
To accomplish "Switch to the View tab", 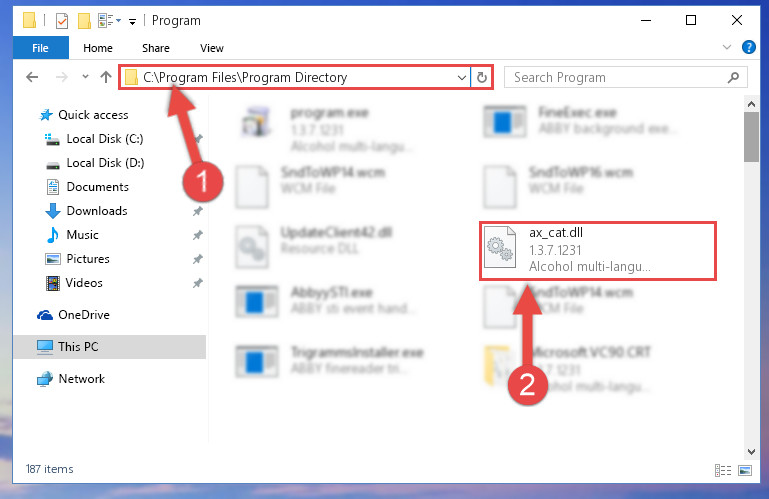I will [211, 48].
